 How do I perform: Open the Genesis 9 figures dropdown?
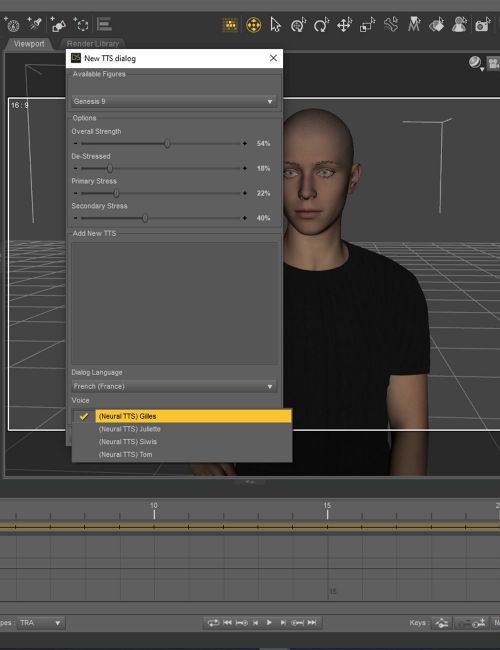point(173,101)
